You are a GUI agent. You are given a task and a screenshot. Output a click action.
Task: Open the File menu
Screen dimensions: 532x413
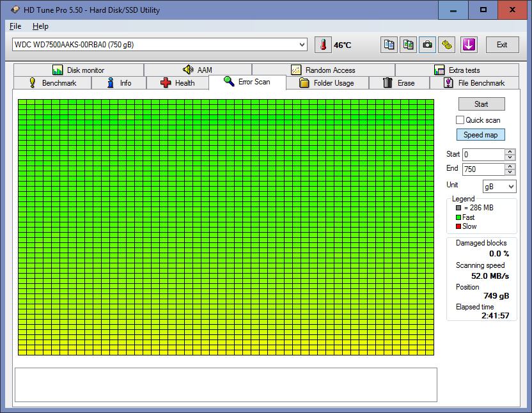[x=15, y=26]
